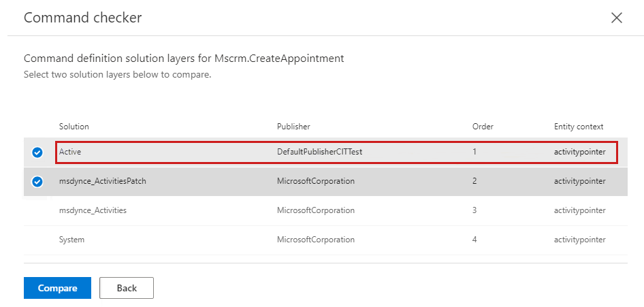644x307 pixels.
Task: Select the msdynce_Activities solution row
Action: [93, 210]
